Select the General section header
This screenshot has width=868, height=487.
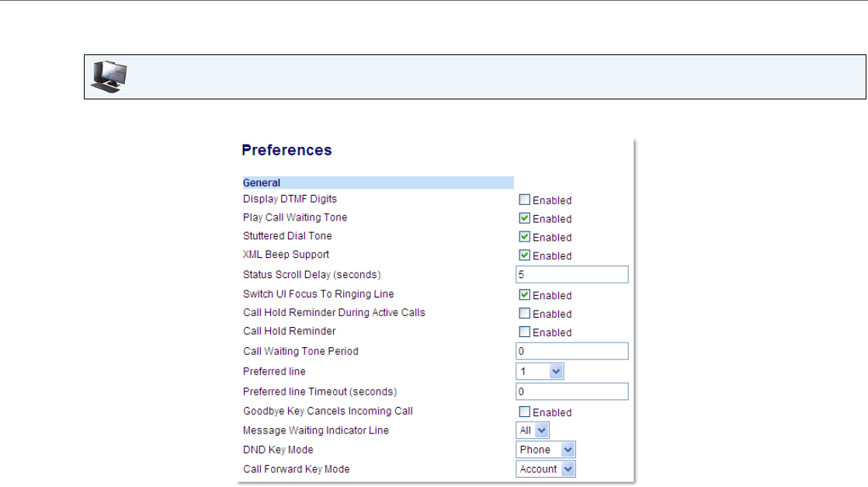[262, 183]
